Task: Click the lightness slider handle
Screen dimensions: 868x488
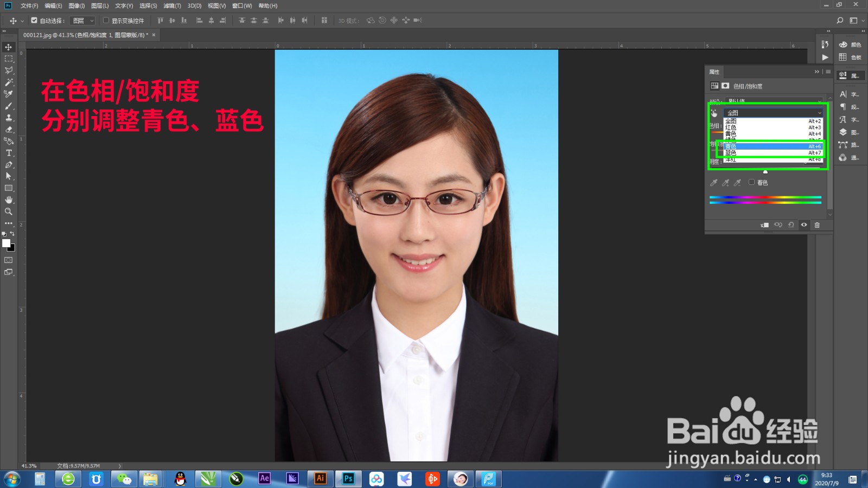Action: (765, 172)
